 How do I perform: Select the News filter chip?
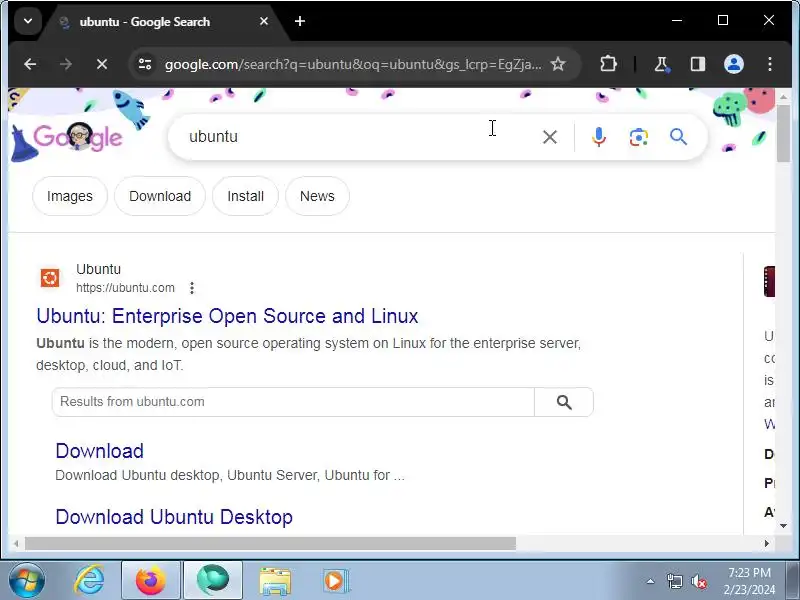point(317,196)
